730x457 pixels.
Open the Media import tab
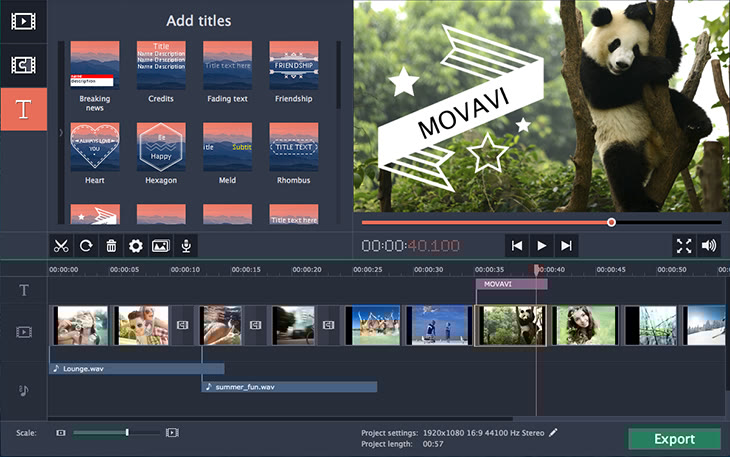pyautogui.click(x=24, y=21)
